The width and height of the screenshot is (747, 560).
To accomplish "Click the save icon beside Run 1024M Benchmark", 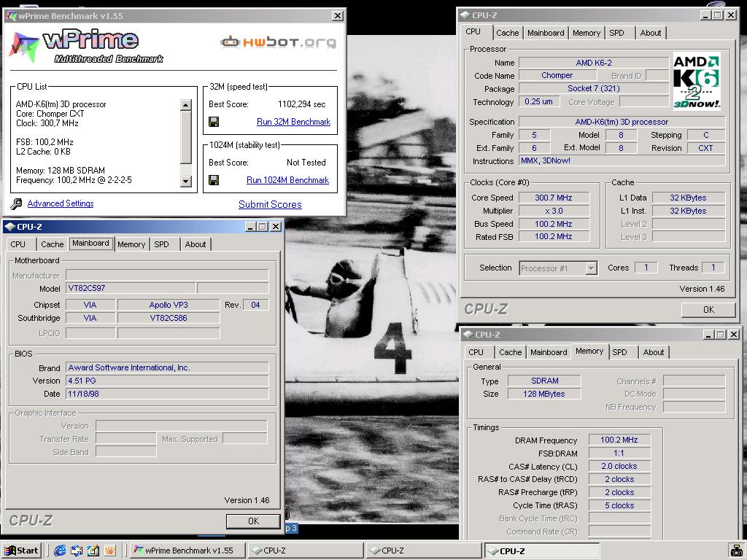I will tap(214, 180).
